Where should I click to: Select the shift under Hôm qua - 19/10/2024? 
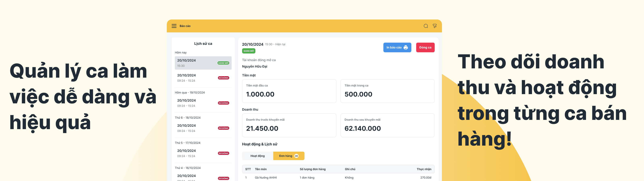tap(203, 103)
